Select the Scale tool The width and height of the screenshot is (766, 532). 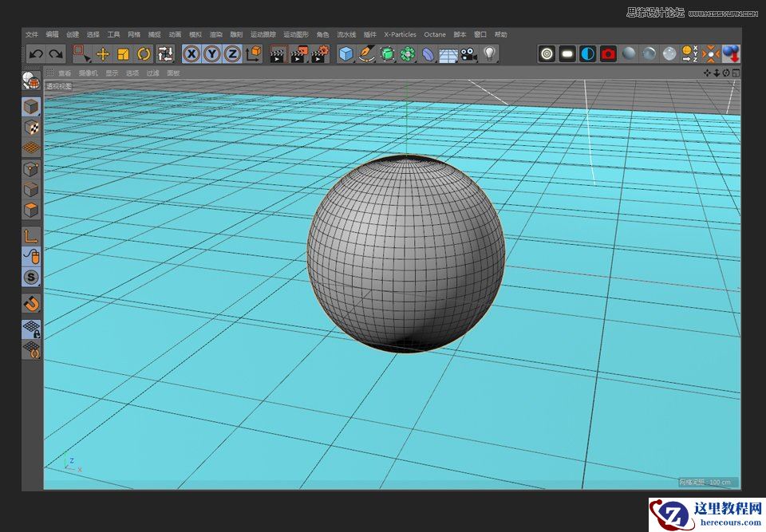[121, 53]
